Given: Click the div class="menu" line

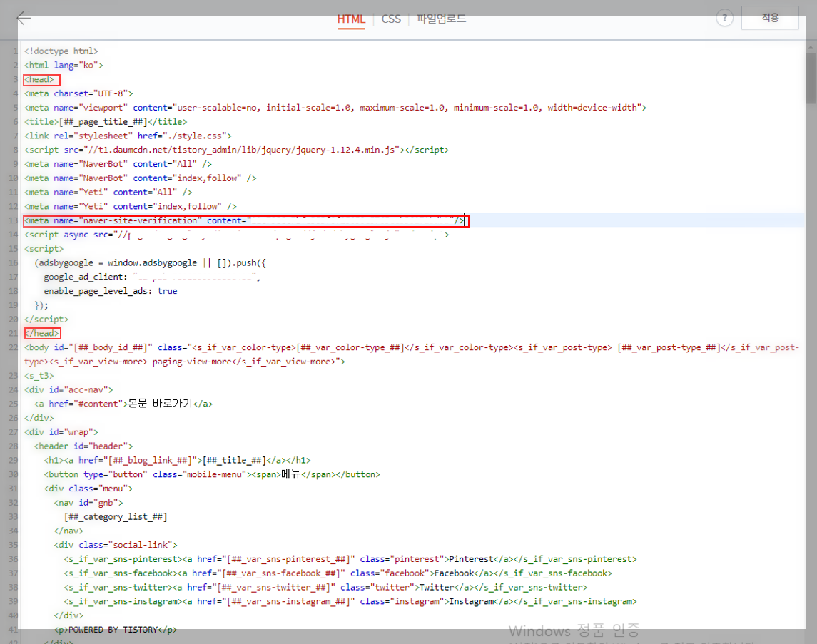Looking at the screenshot, I should (88, 489).
